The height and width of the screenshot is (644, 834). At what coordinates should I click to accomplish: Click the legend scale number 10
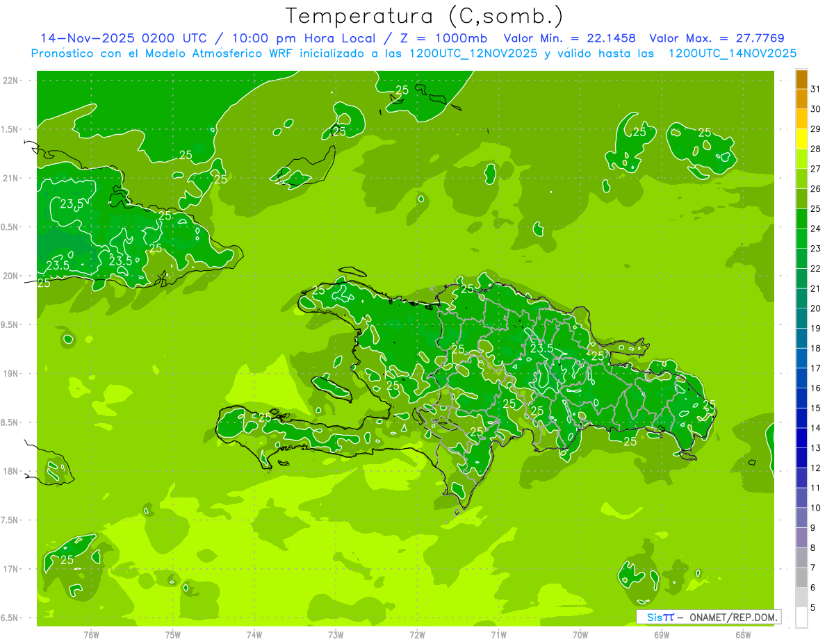point(816,508)
